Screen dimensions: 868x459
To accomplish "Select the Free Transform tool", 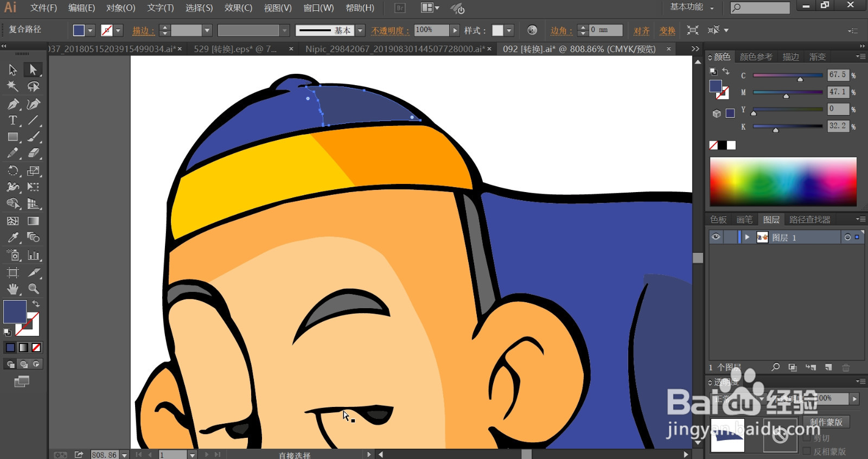I will click(33, 187).
